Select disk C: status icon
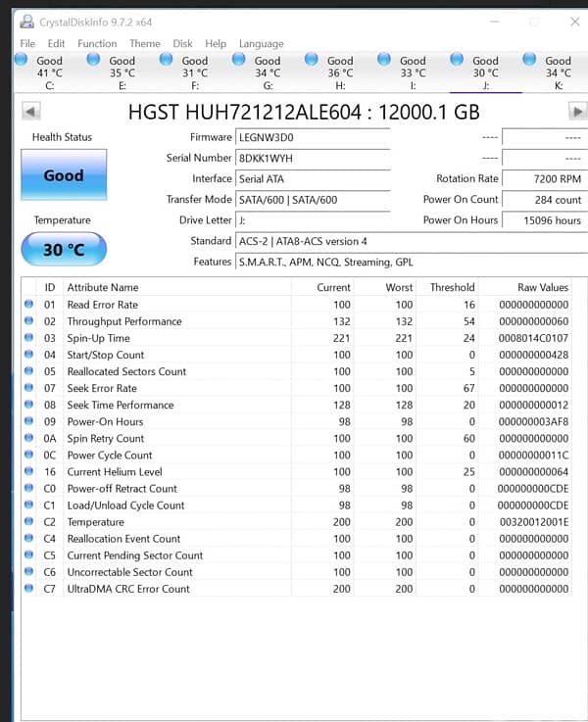The width and height of the screenshot is (588, 722). (x=22, y=59)
